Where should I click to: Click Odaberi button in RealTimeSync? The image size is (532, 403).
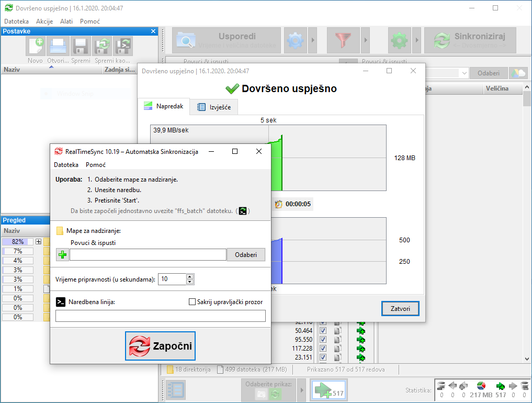[246, 255]
